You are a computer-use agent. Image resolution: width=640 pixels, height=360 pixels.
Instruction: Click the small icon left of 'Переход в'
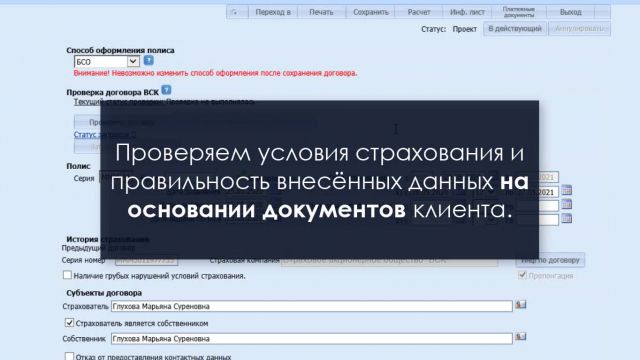(x=234, y=12)
